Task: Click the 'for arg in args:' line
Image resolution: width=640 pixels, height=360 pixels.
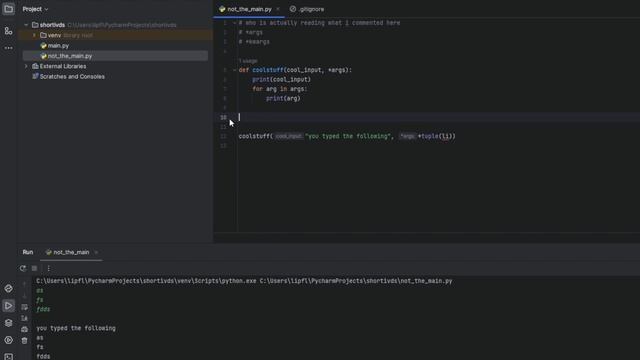Action: [280, 89]
